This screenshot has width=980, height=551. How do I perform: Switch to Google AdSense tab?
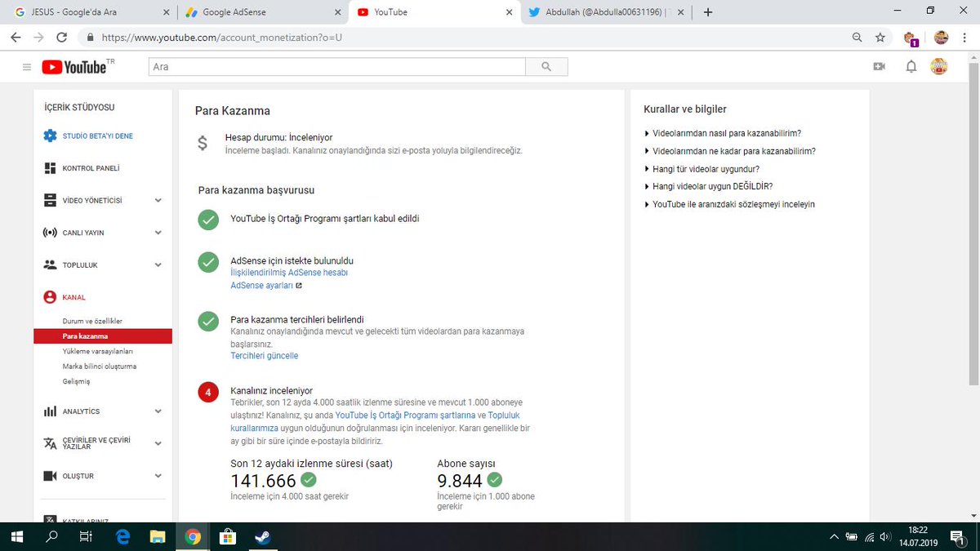click(x=261, y=12)
